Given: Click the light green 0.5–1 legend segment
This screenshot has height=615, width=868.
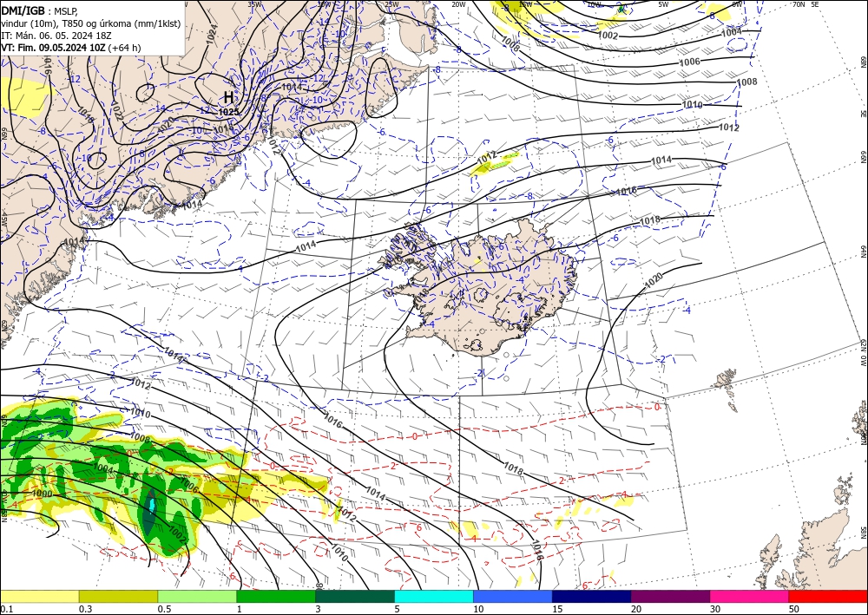Looking at the screenshot, I should (197, 596).
